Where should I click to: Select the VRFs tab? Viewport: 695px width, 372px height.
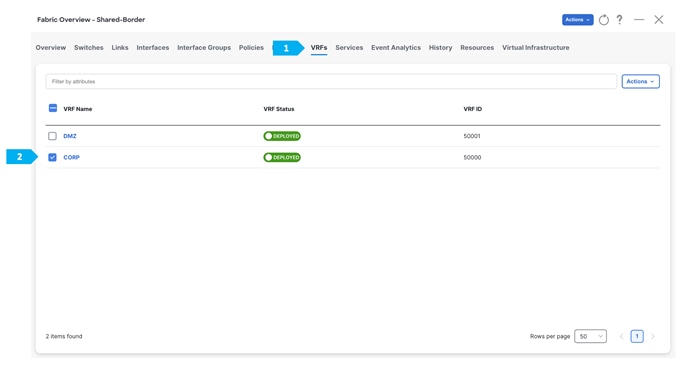319,47
